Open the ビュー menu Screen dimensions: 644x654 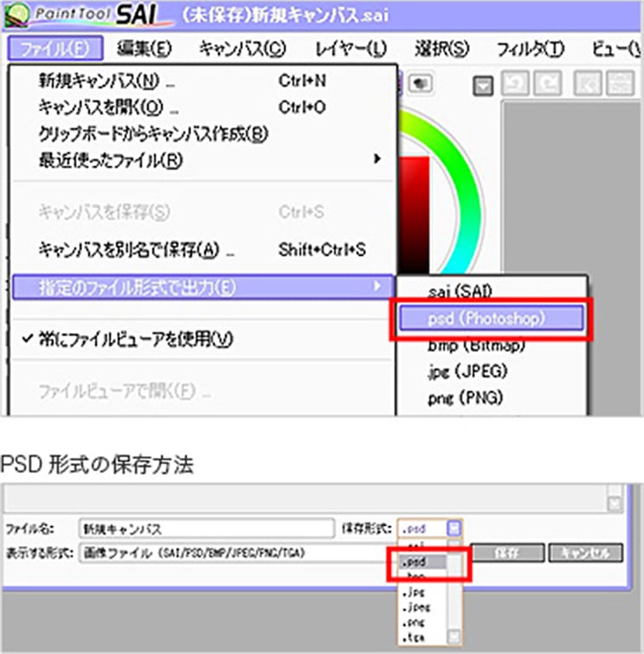(x=617, y=48)
